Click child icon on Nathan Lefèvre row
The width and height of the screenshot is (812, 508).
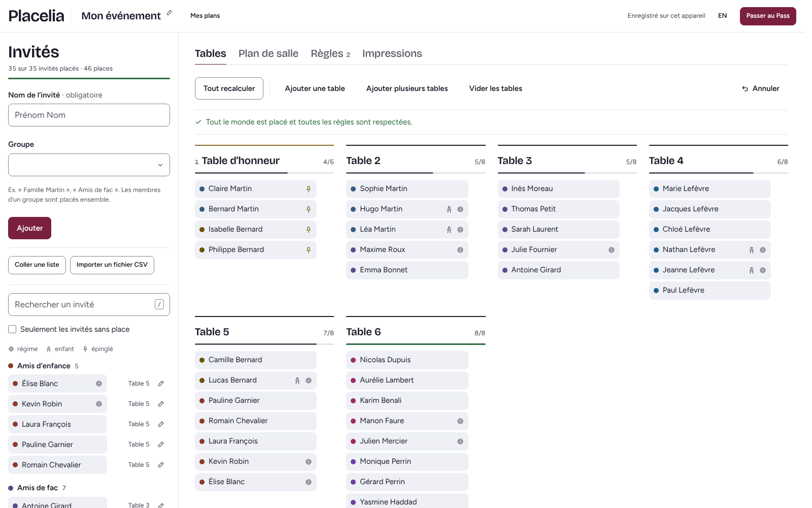pos(752,250)
